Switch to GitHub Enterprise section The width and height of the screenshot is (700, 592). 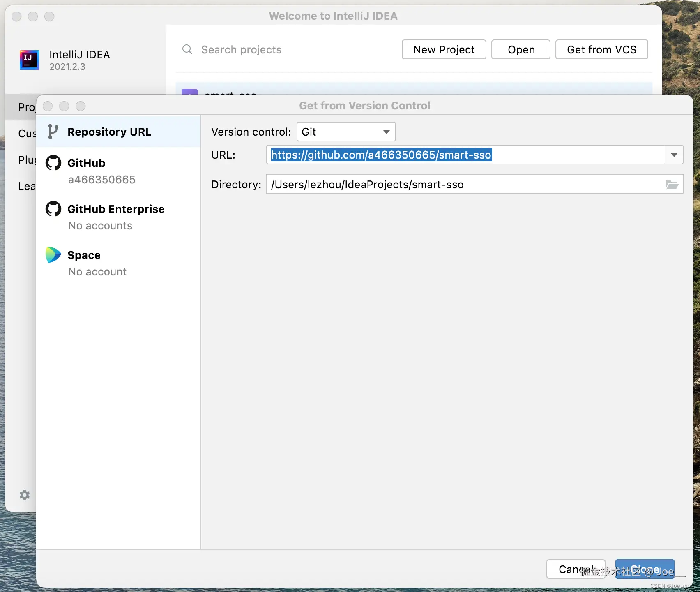[x=118, y=217]
